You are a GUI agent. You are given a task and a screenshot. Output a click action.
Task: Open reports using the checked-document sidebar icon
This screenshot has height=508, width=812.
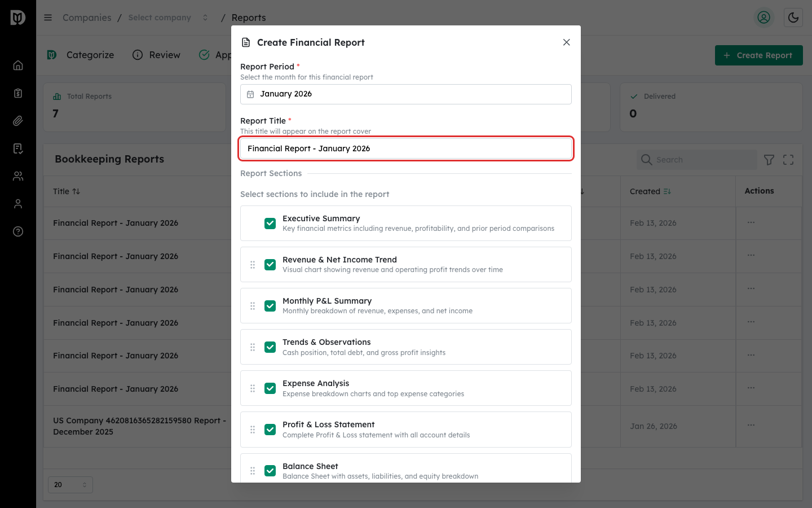(x=18, y=148)
